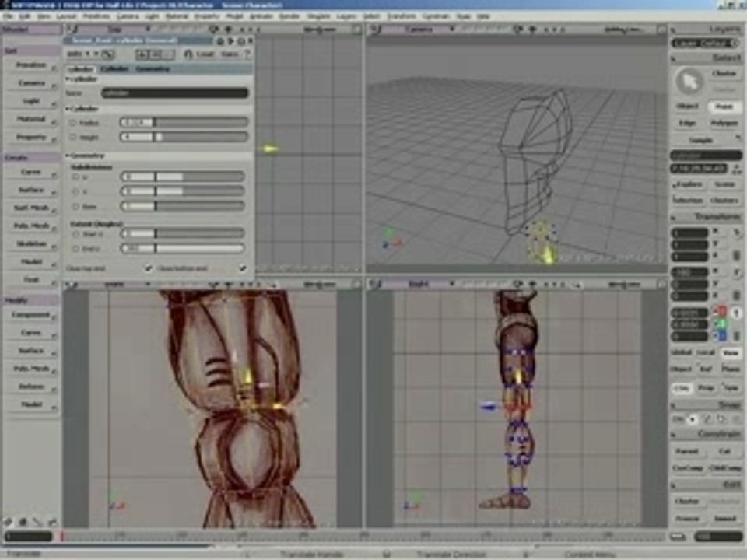
Task: Click maximize icon of Top viewport
Action: [x=357, y=30]
